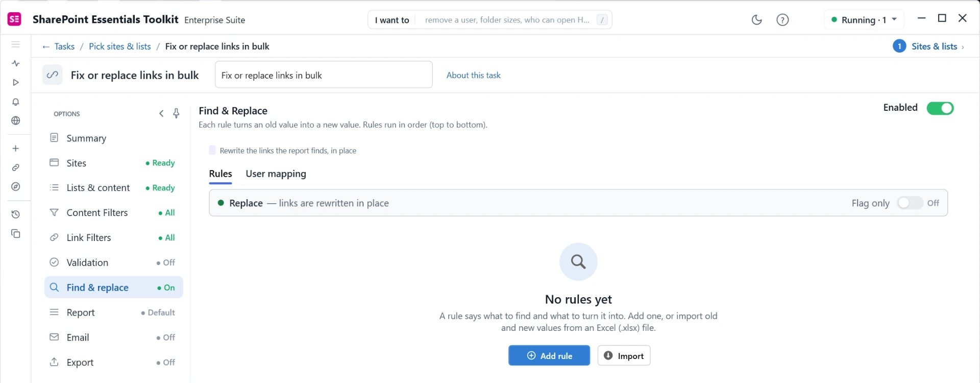Switch to the User mapping tab
Image resolution: width=980 pixels, height=383 pixels.
pyautogui.click(x=276, y=174)
